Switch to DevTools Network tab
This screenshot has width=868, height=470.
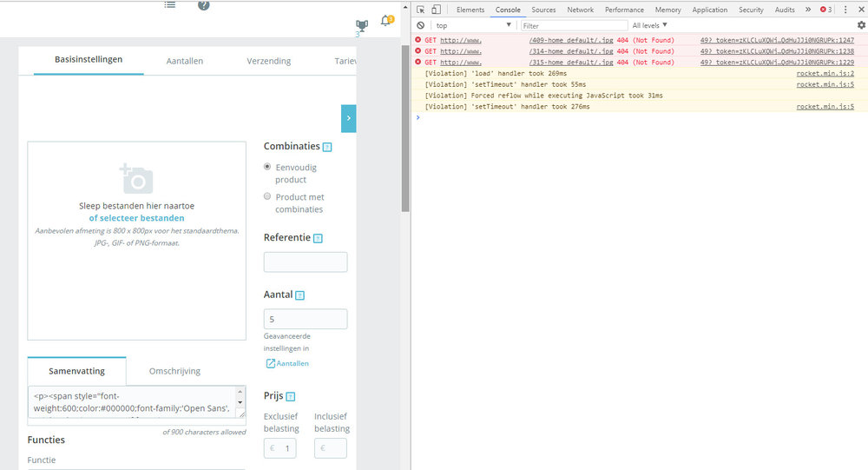click(x=580, y=10)
